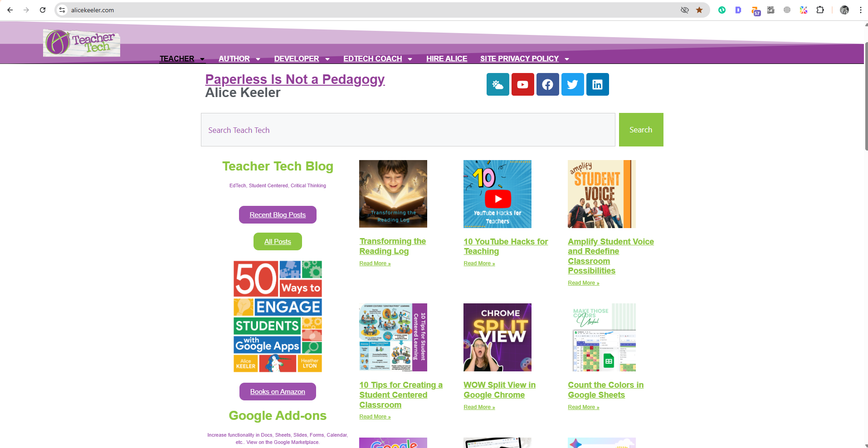Reload the page with refresh icon
This screenshot has width=868, height=448.
43,10
